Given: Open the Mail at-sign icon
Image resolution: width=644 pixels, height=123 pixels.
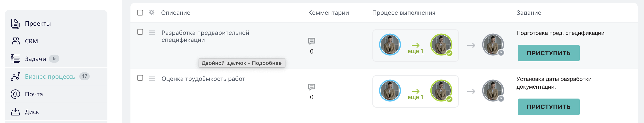Looking at the screenshot, I should click(x=15, y=94).
